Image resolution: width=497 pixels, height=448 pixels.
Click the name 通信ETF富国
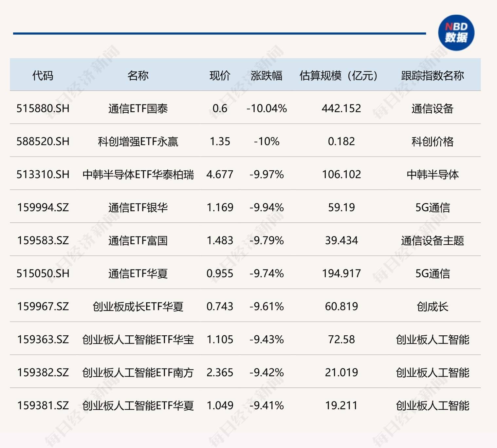click(x=138, y=241)
